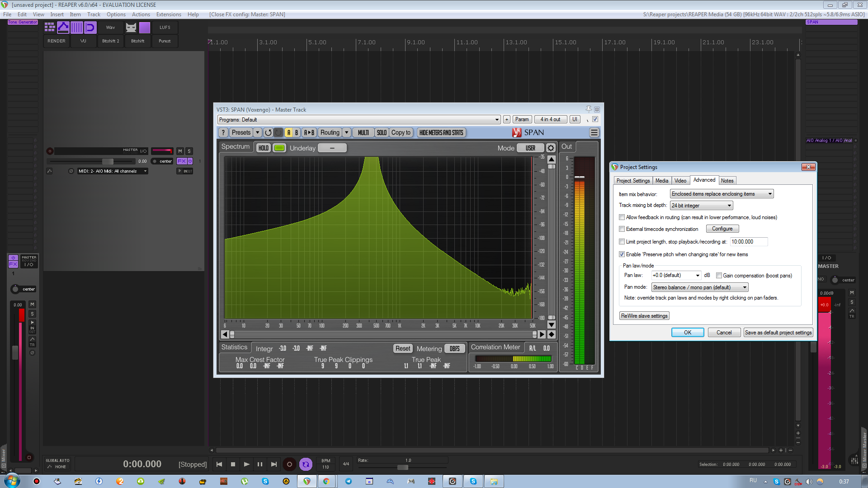Image resolution: width=868 pixels, height=488 pixels.
Task: Click grid icon in REAPER toolbar
Action: (x=50, y=28)
